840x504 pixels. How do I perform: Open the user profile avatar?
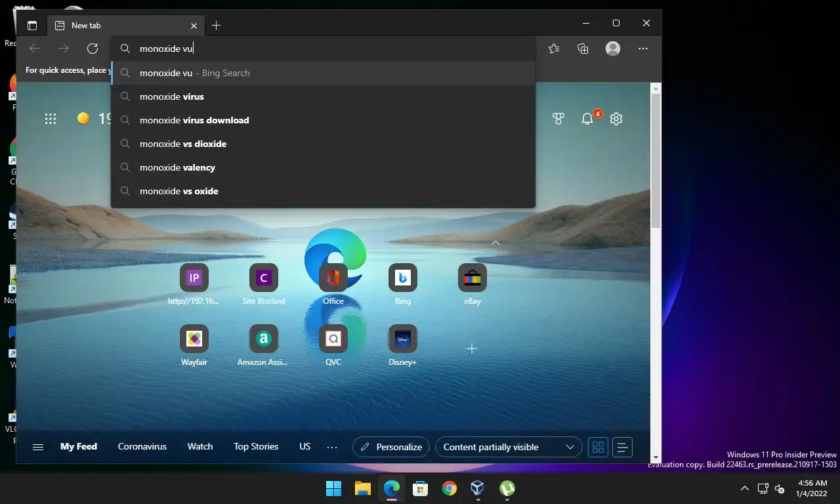[x=613, y=49]
